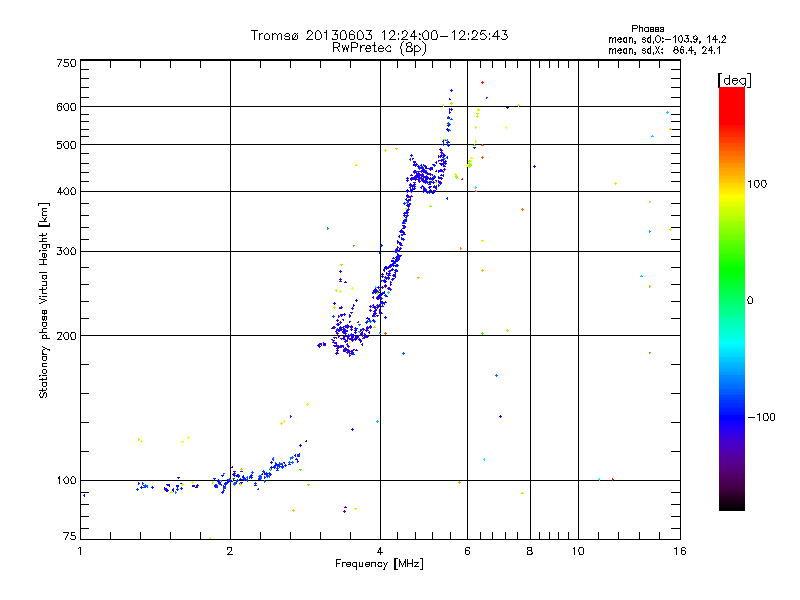Click the 'Frequency [MHz]' x-axis label

click(x=379, y=564)
